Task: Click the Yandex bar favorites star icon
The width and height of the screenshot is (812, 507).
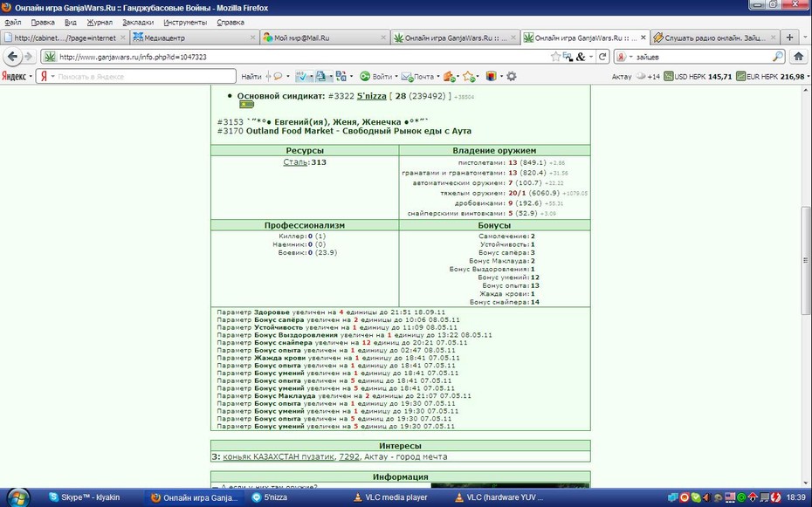Action: pos(469,77)
